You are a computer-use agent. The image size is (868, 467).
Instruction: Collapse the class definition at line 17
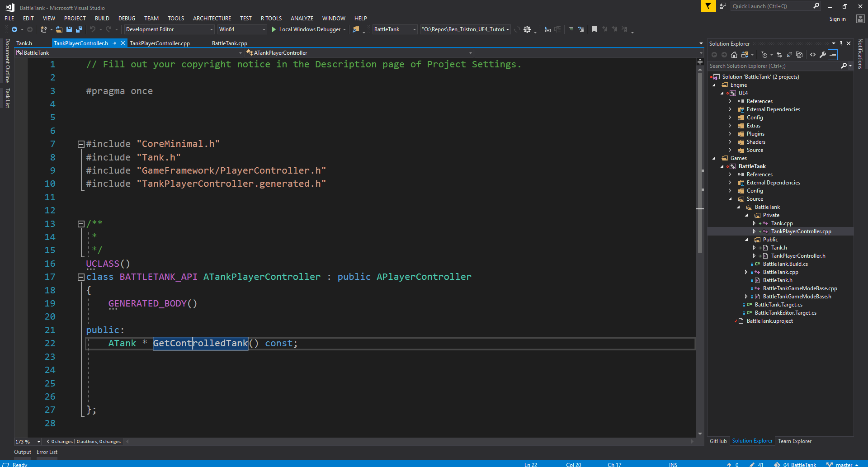[81, 277]
